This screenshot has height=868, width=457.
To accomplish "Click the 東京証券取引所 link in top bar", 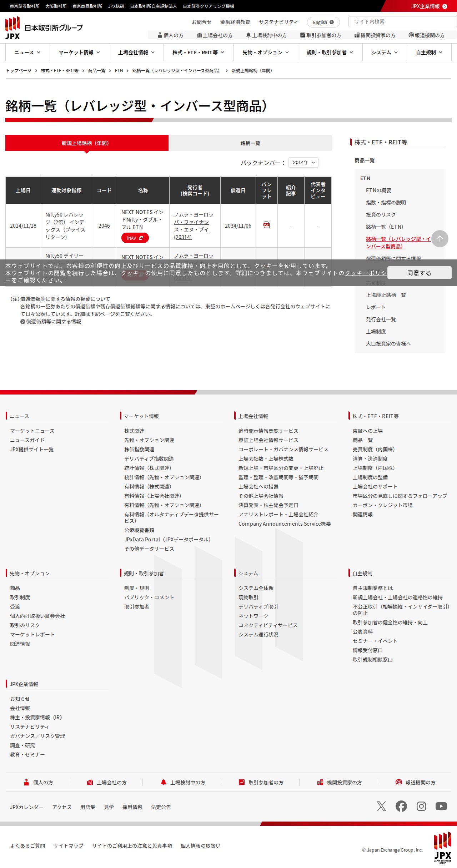I will click(25, 6).
